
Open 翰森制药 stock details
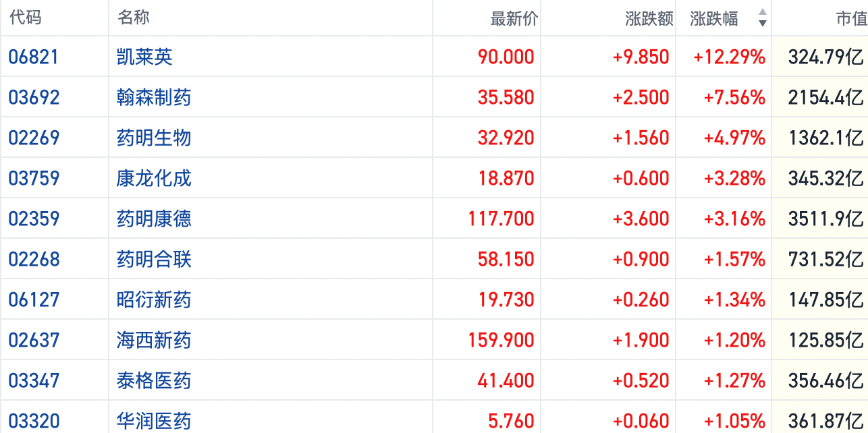click(x=154, y=97)
